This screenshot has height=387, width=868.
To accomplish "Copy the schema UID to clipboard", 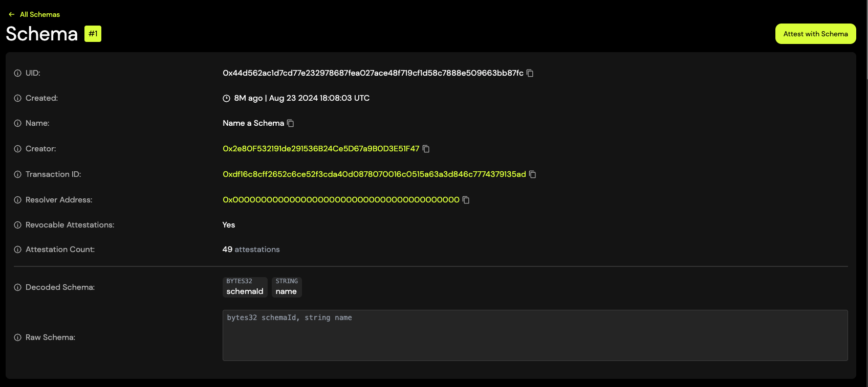I will point(530,73).
